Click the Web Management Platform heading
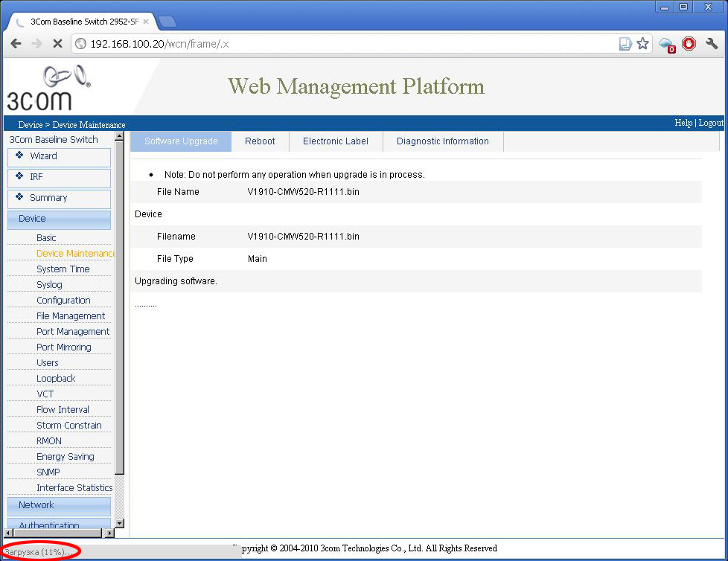 [x=356, y=86]
